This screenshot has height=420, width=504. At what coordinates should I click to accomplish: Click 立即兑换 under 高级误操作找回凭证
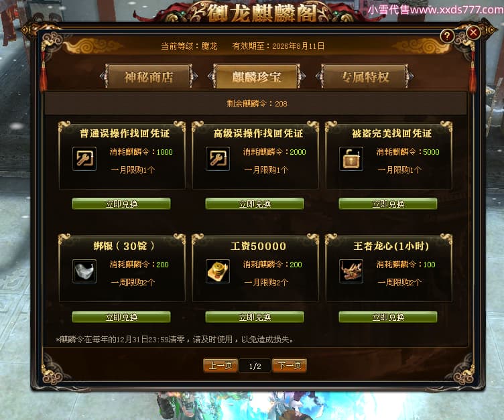(x=255, y=204)
